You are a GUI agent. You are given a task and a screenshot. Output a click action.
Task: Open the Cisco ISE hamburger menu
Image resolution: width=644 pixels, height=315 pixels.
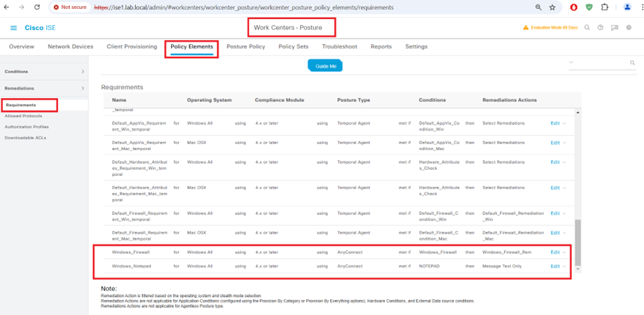[x=14, y=28]
